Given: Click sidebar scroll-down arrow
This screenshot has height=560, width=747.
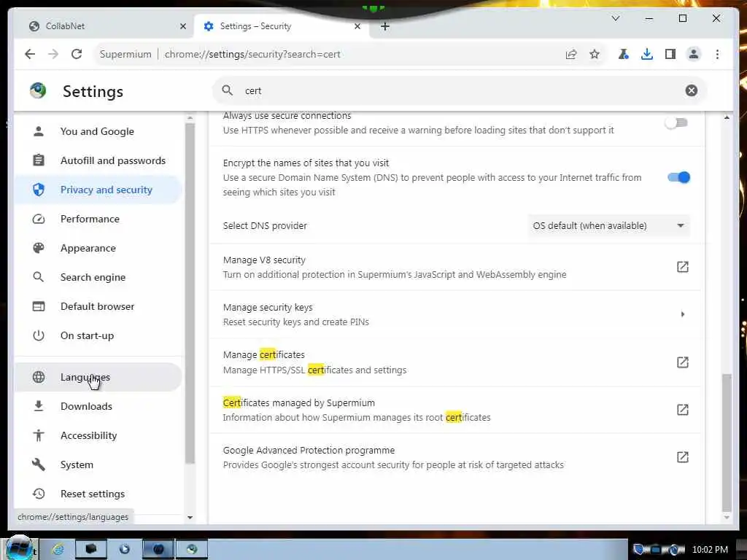Looking at the screenshot, I should [x=190, y=517].
